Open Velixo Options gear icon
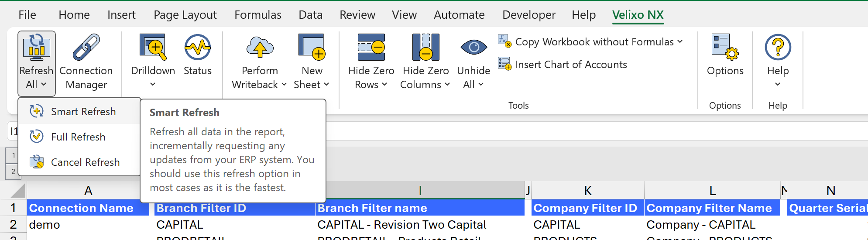 (725, 47)
